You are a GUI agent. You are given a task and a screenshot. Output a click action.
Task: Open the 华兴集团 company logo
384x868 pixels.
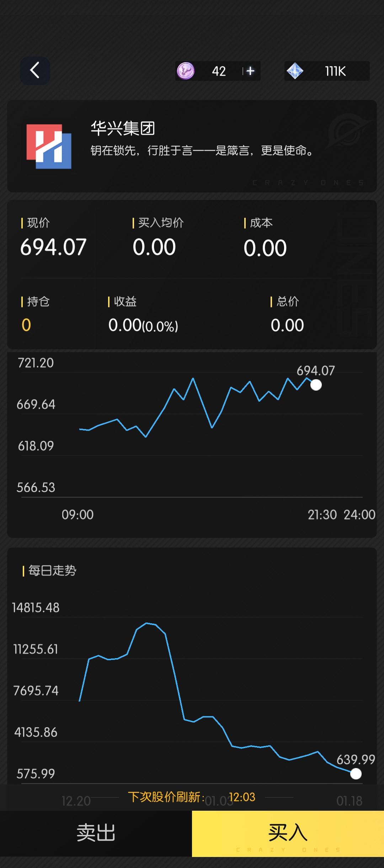click(x=49, y=146)
